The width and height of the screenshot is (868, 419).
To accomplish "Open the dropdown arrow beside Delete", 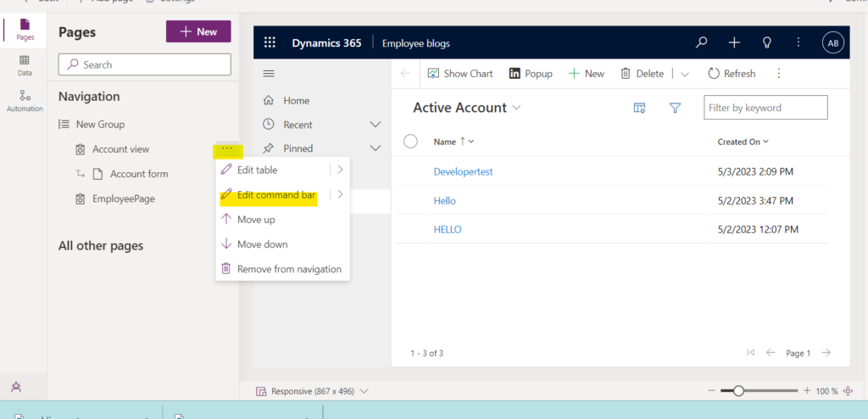I will coord(684,75).
